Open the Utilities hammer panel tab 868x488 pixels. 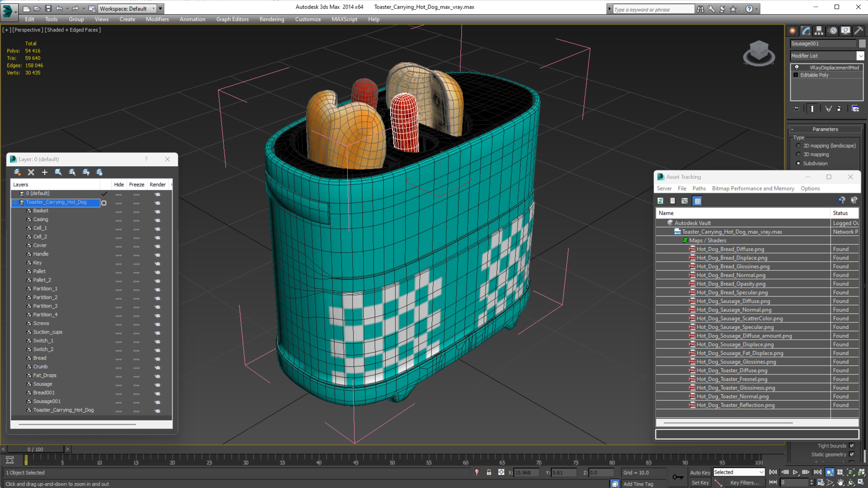pos(859,31)
